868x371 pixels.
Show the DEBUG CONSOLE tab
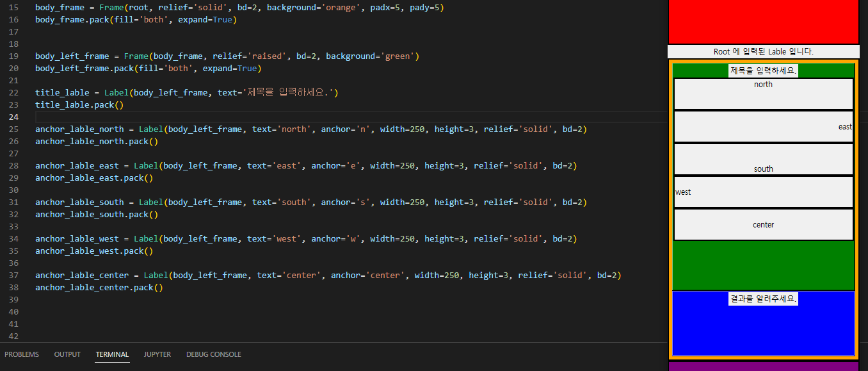pyautogui.click(x=214, y=354)
